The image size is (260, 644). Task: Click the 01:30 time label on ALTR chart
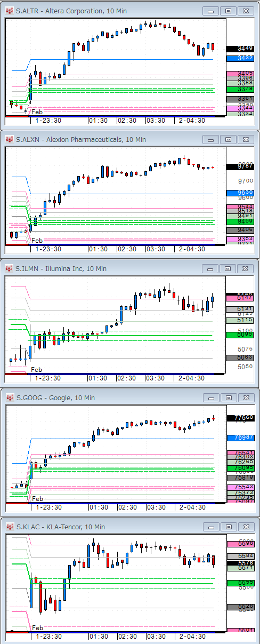(x=99, y=121)
